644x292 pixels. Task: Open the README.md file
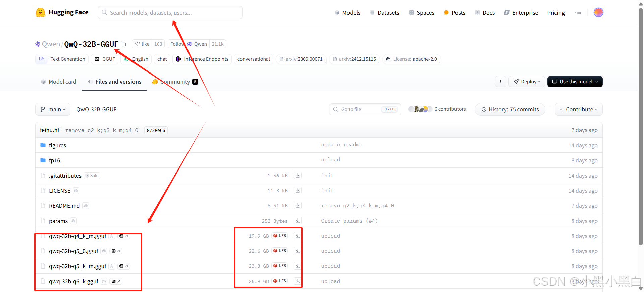tap(64, 206)
